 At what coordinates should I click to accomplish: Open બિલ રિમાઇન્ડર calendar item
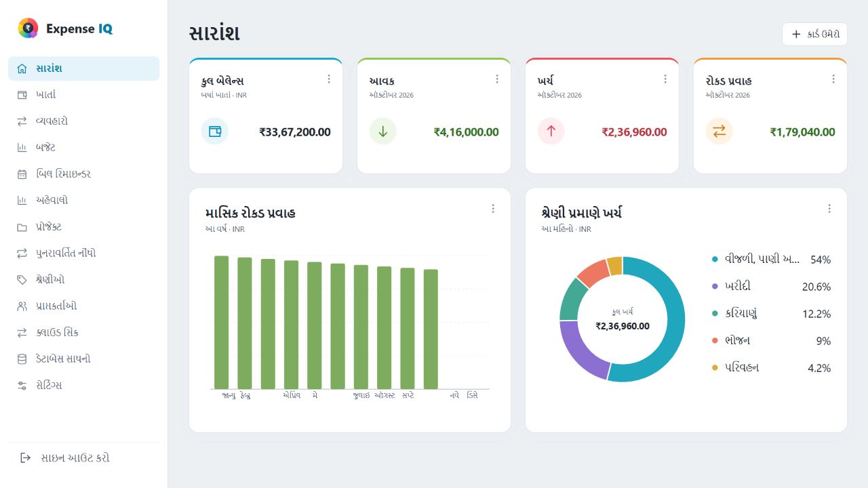click(83, 174)
